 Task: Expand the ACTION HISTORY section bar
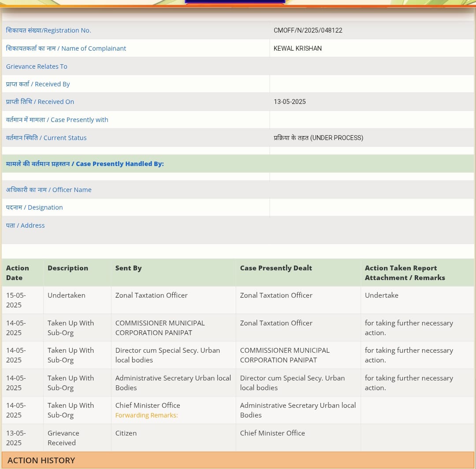point(238,460)
